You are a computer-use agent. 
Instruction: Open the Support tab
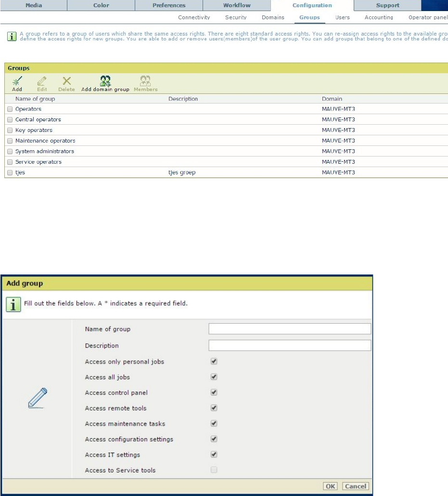coord(388,5)
